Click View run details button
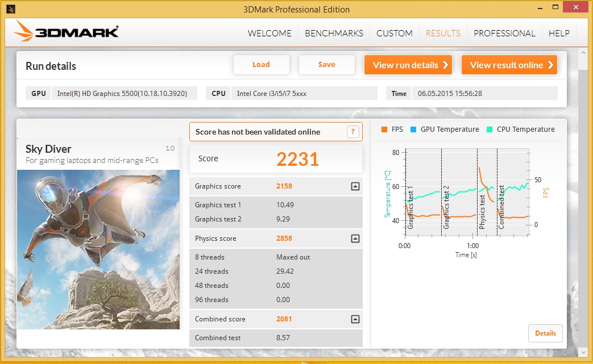Viewport: 593px width, 364px height. pyautogui.click(x=408, y=65)
